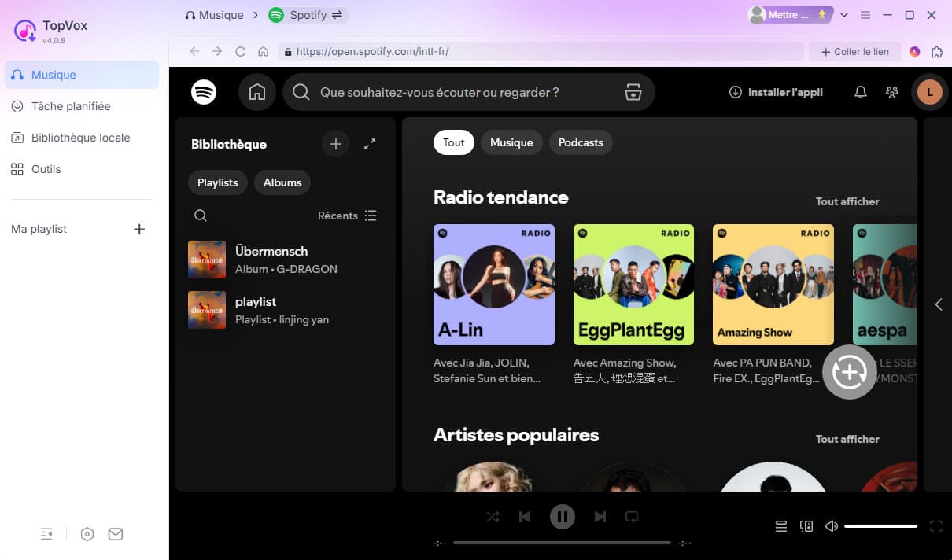
Task: Toggle shuffle playback
Action: pos(493,517)
